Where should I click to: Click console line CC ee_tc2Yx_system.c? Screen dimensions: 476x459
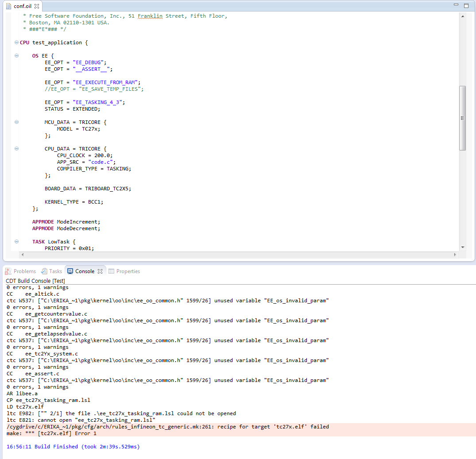tap(42, 354)
